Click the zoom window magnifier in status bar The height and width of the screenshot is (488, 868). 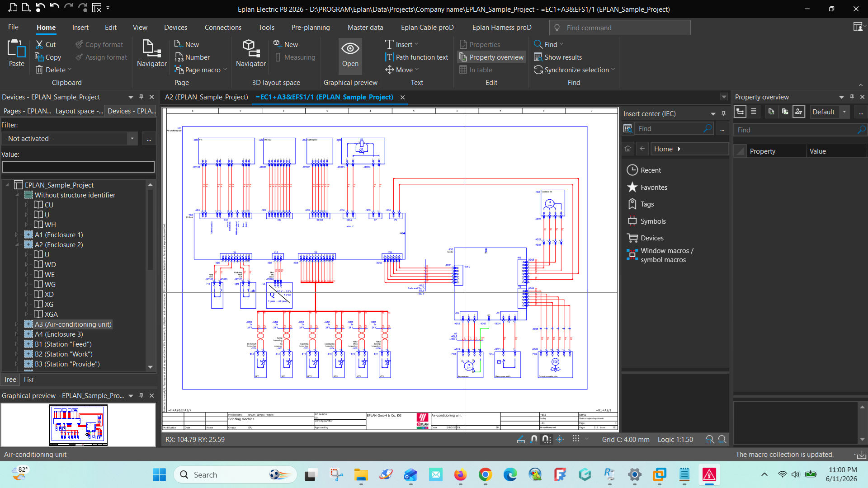click(x=709, y=439)
